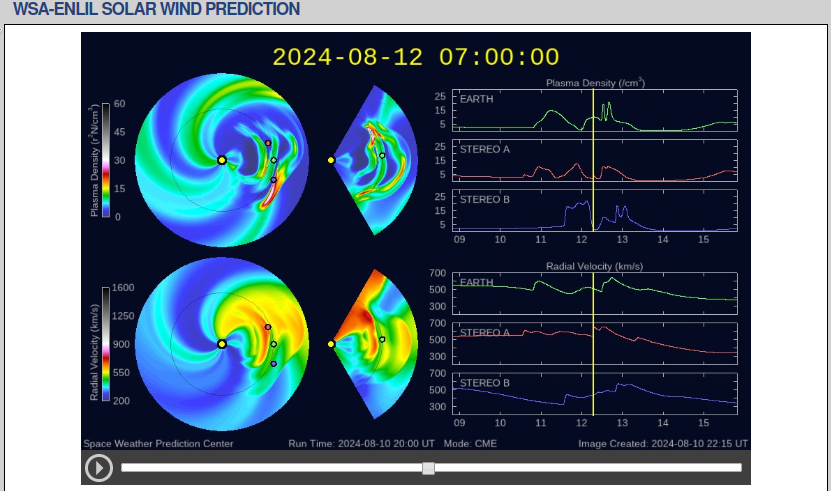Click the Sun dot in the plasma density disk
The image size is (831, 491).
click(x=221, y=160)
